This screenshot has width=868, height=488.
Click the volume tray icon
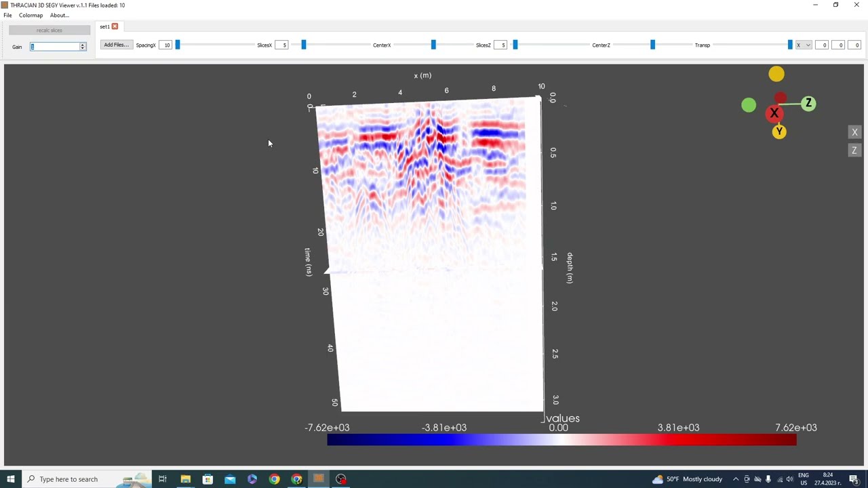click(x=789, y=479)
